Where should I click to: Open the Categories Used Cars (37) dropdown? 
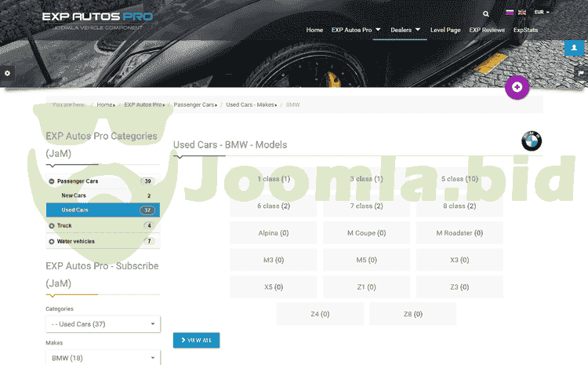pyautogui.click(x=103, y=324)
